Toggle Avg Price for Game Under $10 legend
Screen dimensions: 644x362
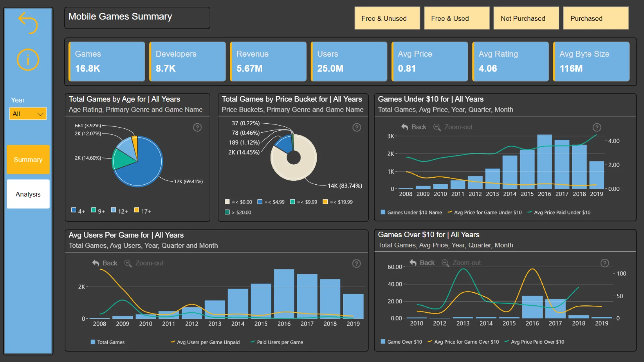pyautogui.click(x=485, y=213)
